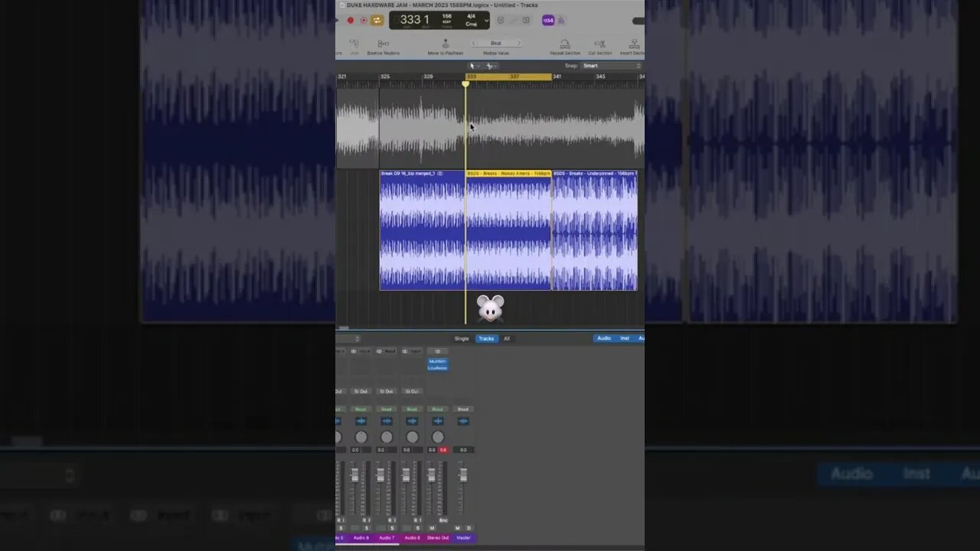Open the Audio 8 St Out output slot
The height and width of the screenshot is (551, 980).
pyautogui.click(x=412, y=391)
